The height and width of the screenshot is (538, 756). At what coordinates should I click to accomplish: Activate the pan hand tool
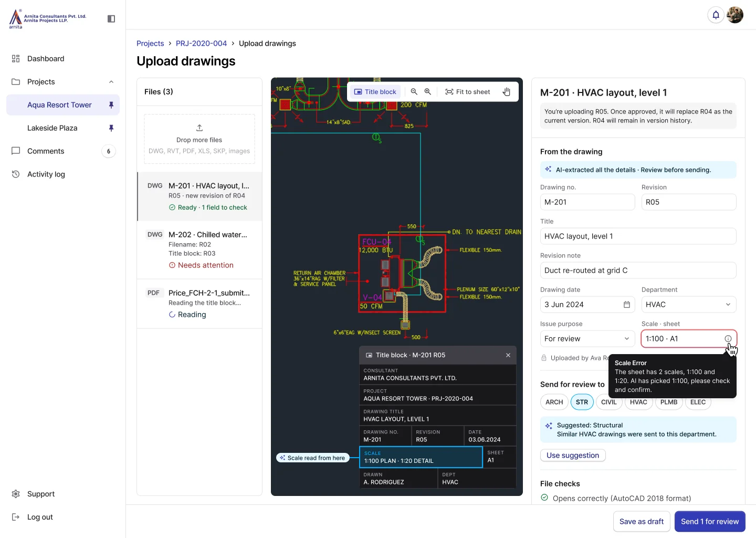click(x=507, y=91)
